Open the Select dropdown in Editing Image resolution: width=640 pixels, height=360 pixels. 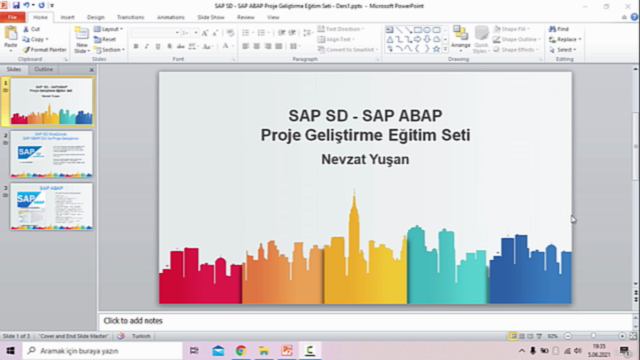[563, 50]
